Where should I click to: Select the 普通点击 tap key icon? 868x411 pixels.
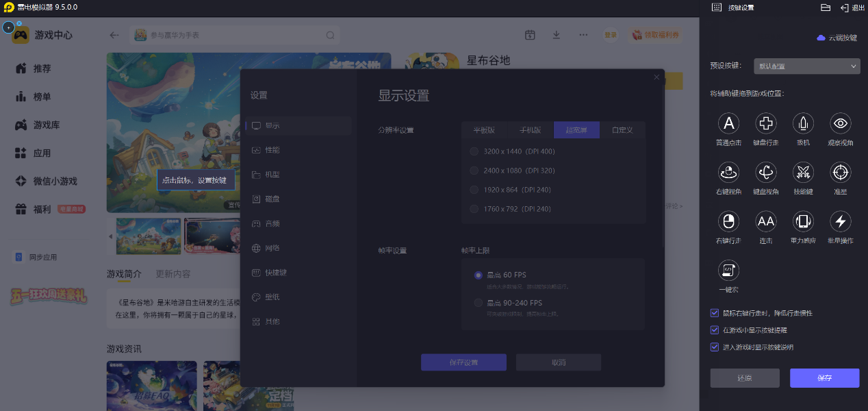[728, 123]
